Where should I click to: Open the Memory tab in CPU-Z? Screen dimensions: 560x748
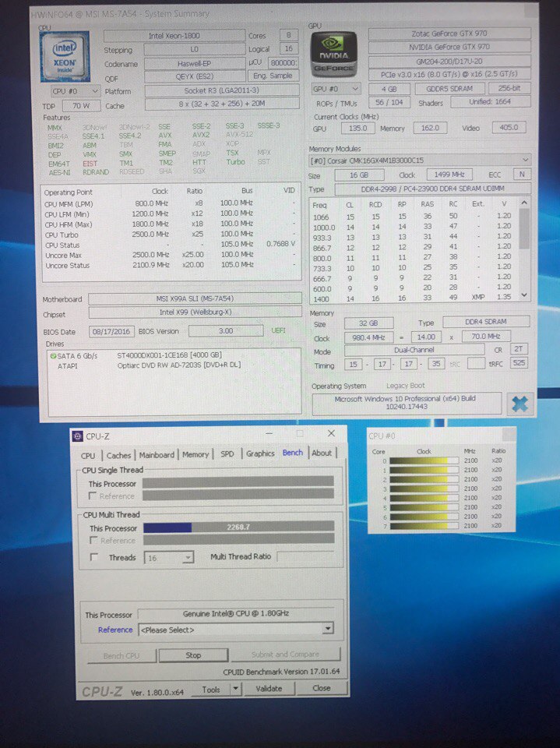tap(195, 454)
